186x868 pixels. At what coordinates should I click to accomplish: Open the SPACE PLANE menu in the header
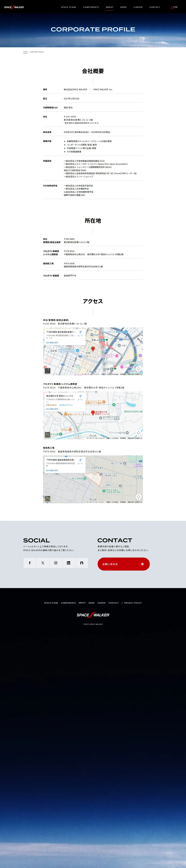(x=69, y=7)
